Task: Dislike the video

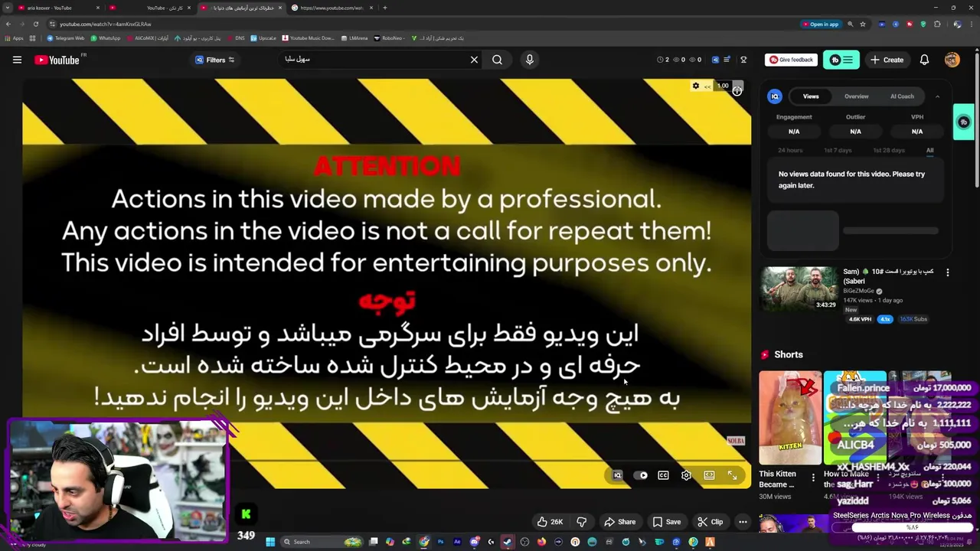Action: tap(581, 522)
